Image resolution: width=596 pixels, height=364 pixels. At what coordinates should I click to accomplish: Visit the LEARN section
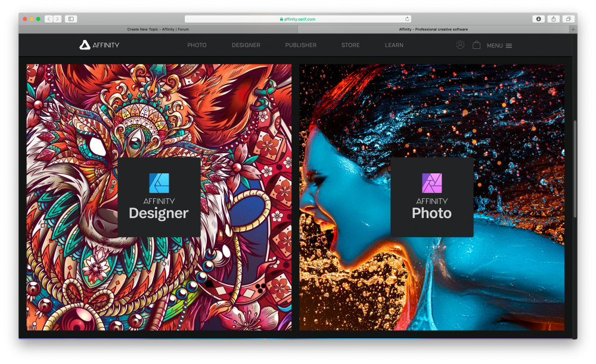tap(394, 45)
